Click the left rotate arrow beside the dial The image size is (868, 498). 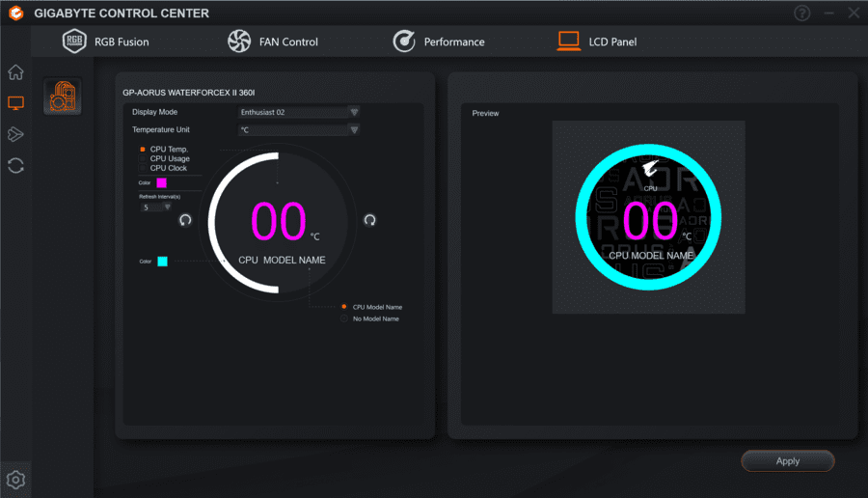[185, 220]
